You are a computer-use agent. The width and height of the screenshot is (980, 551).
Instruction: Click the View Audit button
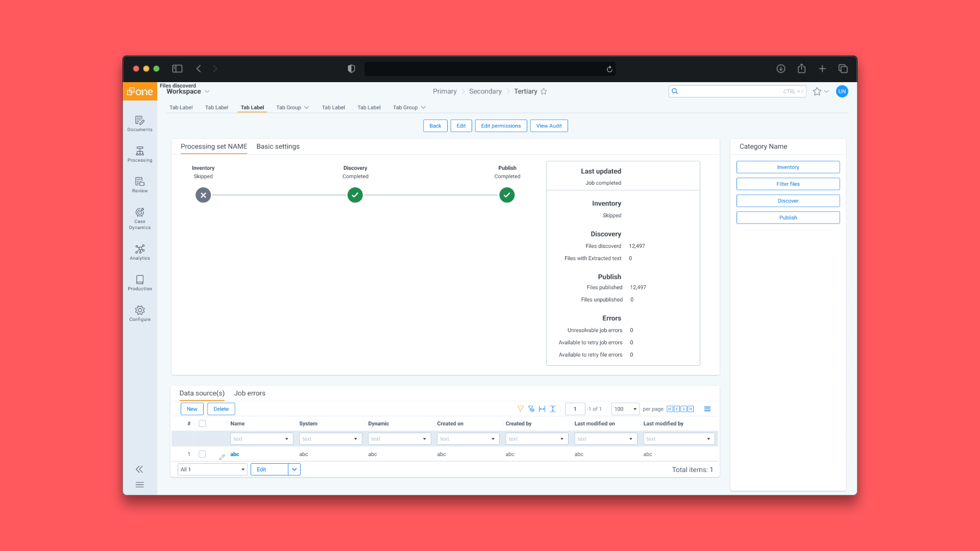[549, 126]
